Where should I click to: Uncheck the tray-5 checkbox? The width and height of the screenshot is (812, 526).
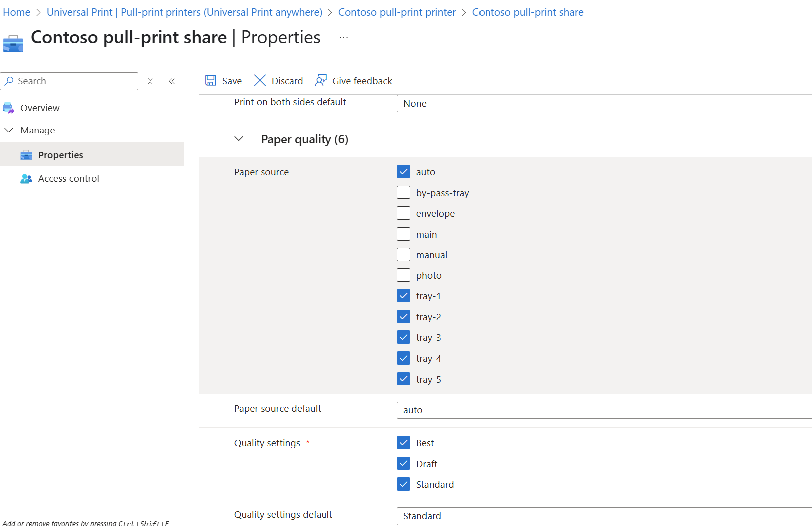[x=404, y=379]
